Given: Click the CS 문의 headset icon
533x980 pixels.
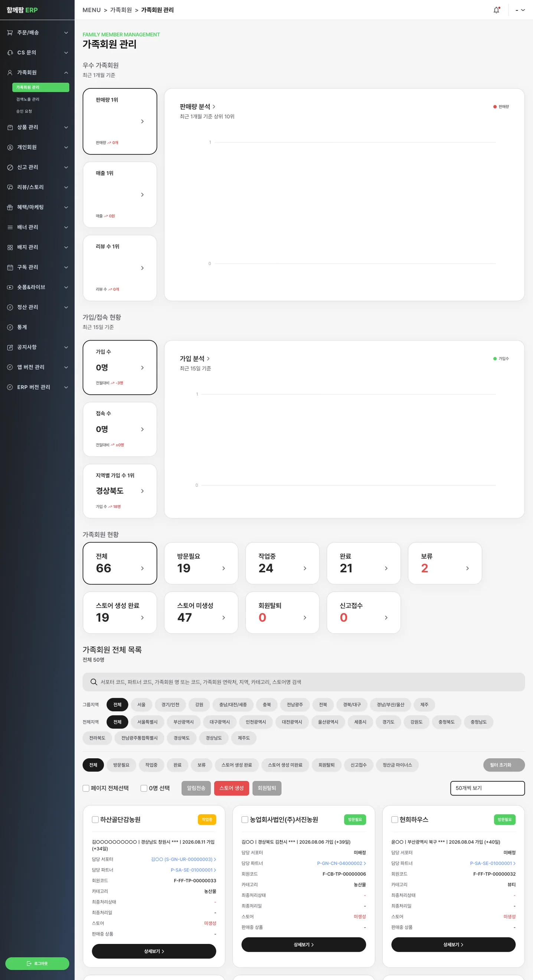Looking at the screenshot, I should 10,52.
